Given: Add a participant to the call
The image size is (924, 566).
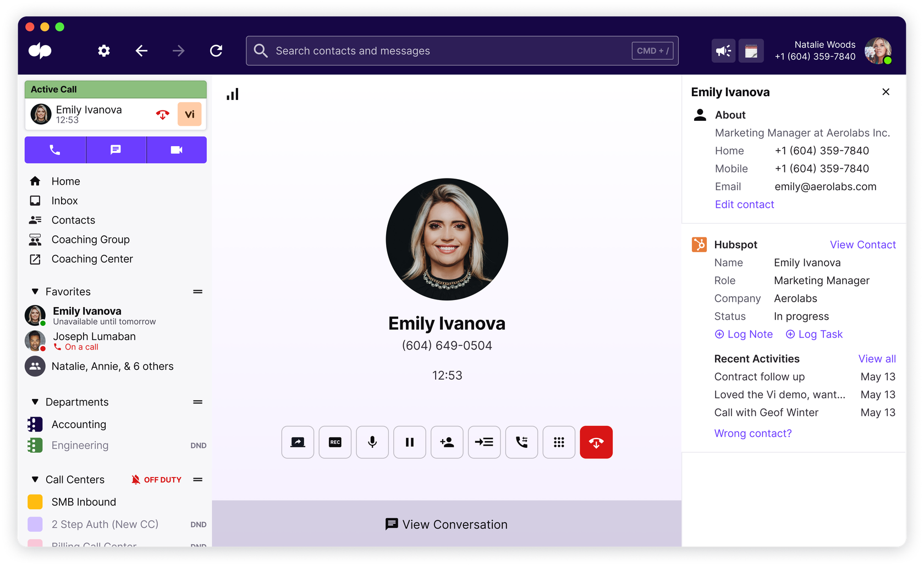Looking at the screenshot, I should click(447, 442).
